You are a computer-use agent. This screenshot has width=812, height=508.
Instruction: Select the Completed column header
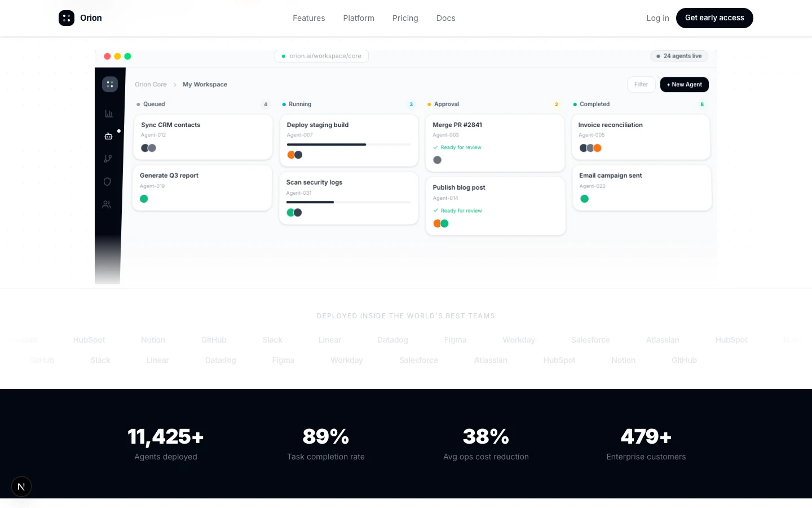point(591,104)
